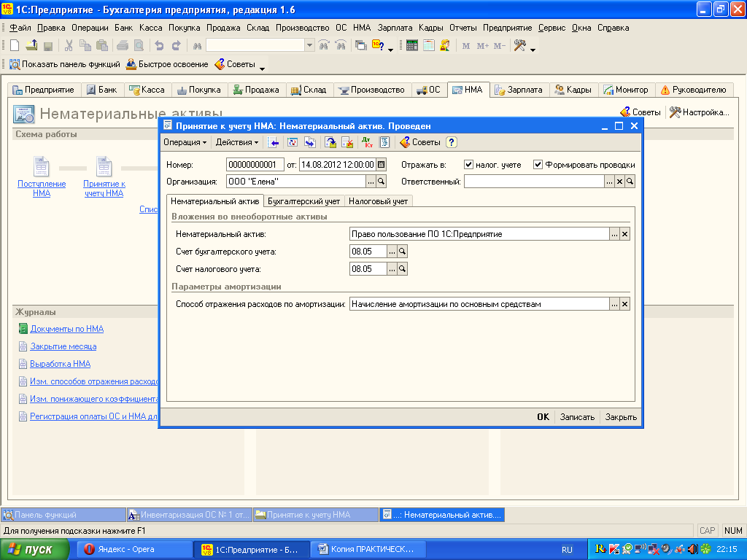
Task: Open the ellipsis selector for Счет налогового учета
Action: click(392, 269)
